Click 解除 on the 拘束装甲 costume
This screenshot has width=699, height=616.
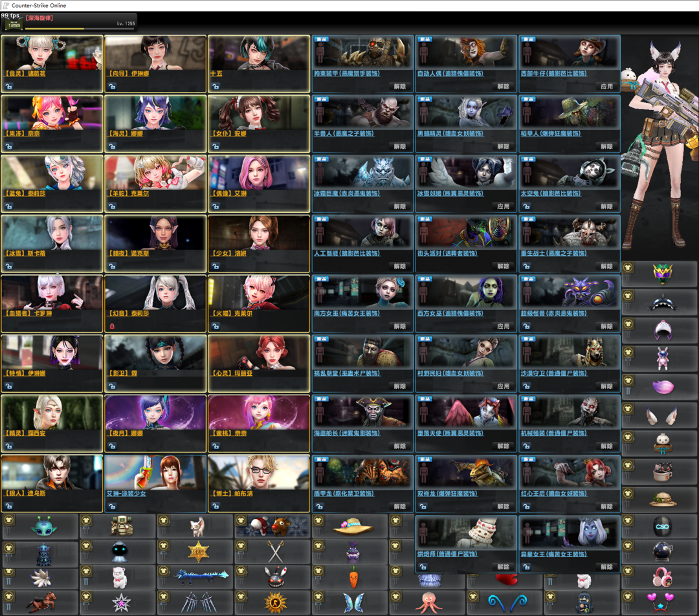(x=400, y=87)
